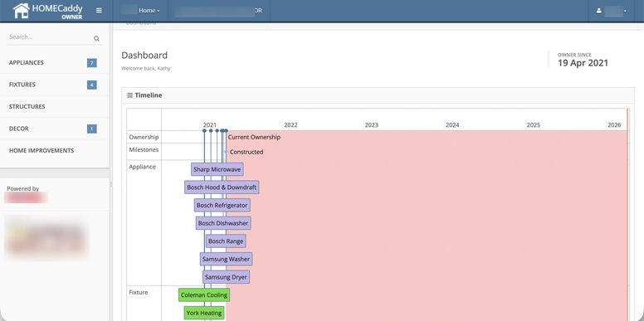Select the Bosch Hood & Downdraft item
Viewport: 644px width, 321px height.
point(222,187)
